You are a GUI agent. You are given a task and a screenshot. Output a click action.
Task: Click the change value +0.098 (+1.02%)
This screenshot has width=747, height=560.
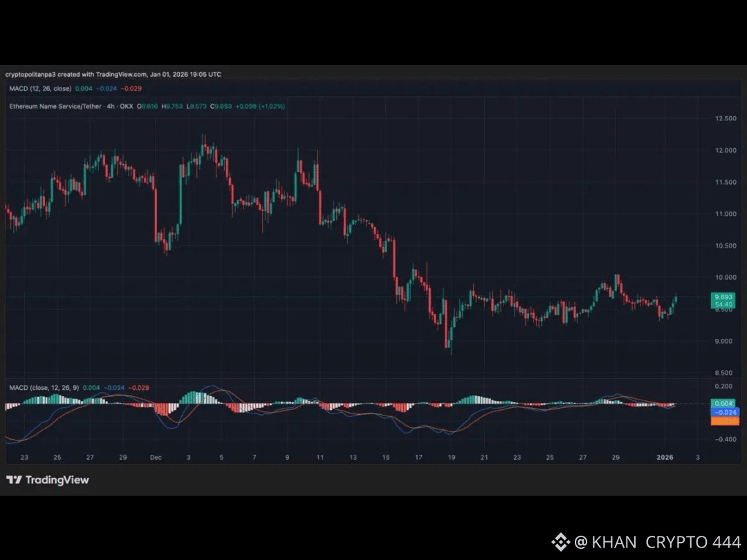(x=260, y=106)
